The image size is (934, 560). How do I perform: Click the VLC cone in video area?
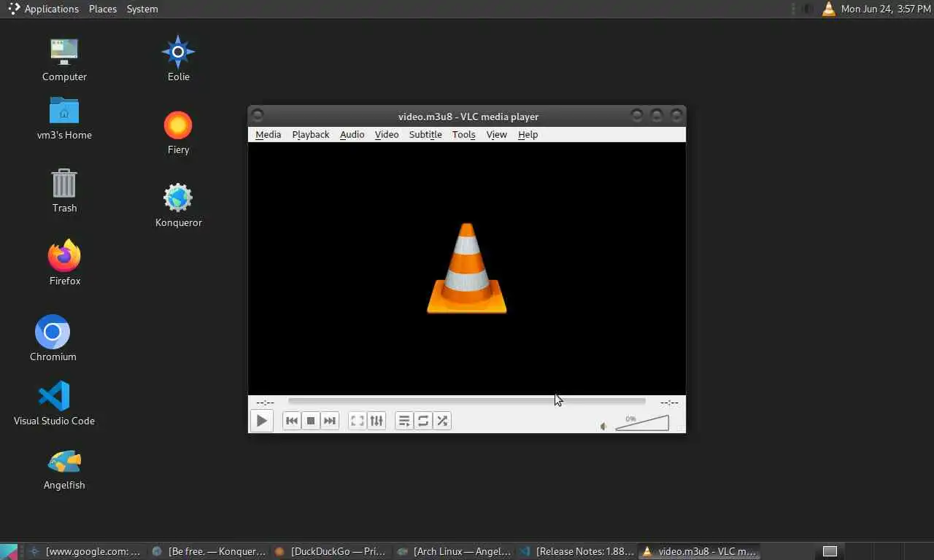[467, 268]
